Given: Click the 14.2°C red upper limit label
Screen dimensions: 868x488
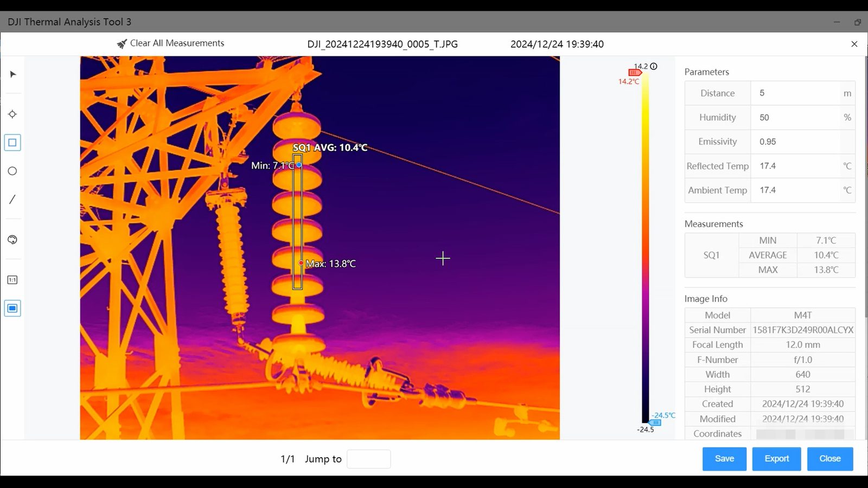Looking at the screenshot, I should coord(629,81).
